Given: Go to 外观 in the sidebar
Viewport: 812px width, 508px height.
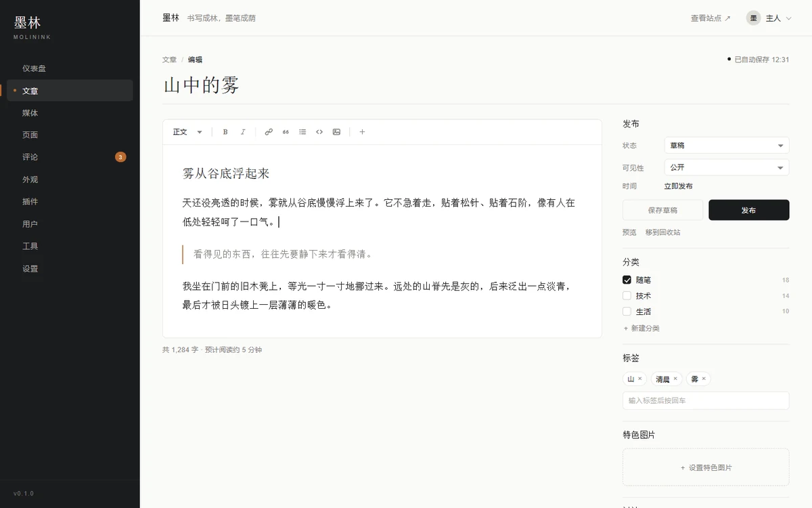Looking at the screenshot, I should point(70,179).
